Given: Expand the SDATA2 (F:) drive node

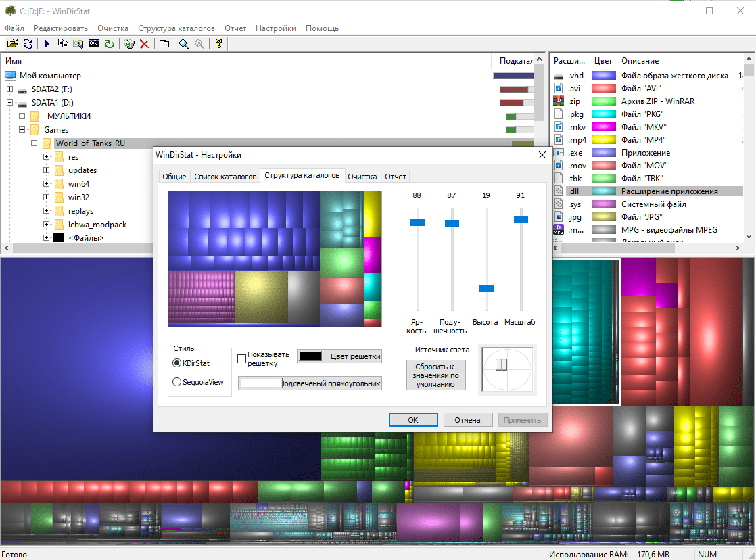Looking at the screenshot, I should pyautogui.click(x=10, y=89).
